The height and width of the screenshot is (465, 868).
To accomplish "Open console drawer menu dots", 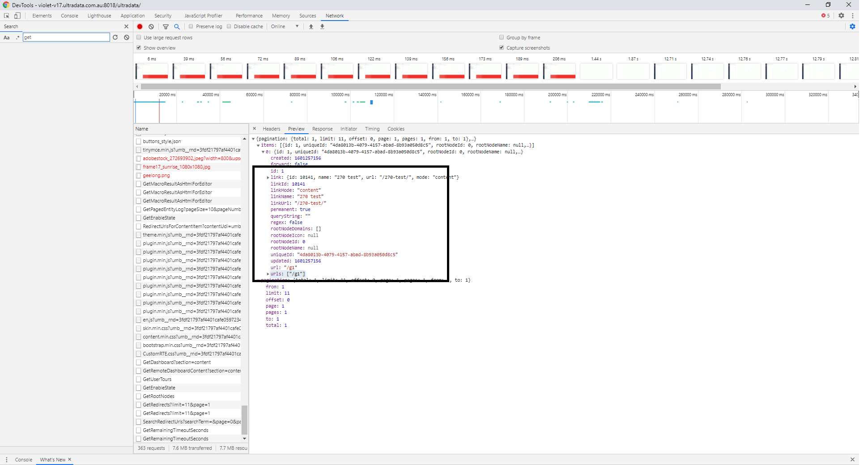I will coord(7,460).
